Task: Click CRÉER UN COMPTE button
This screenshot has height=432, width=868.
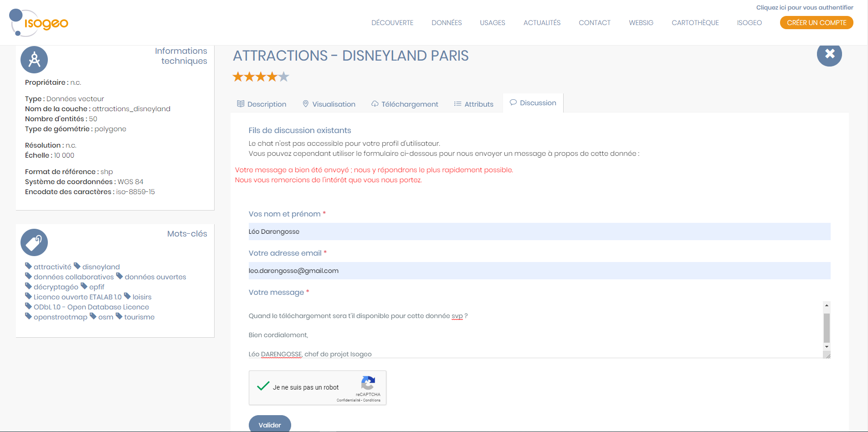Action: point(817,23)
